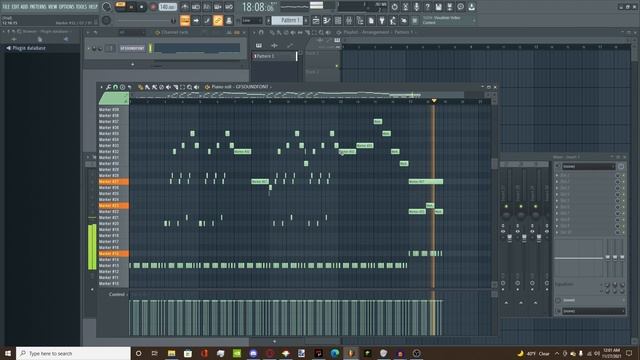Click the view piano roll icon

[x=327, y=20]
